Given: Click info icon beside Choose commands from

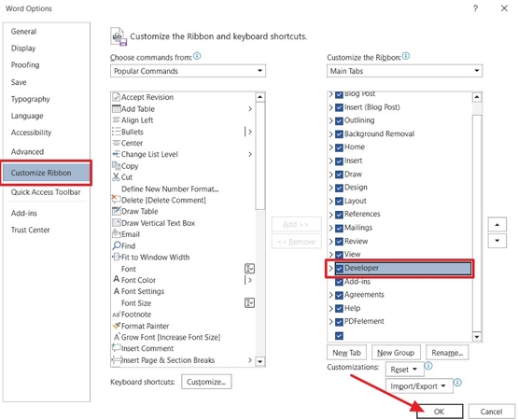Looking at the screenshot, I should coord(197,56).
